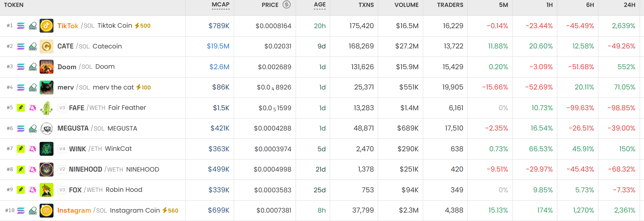Click the 1,270% 6H change for Instagram
Viewport: 644px width, 221px height.
[x=584, y=211]
